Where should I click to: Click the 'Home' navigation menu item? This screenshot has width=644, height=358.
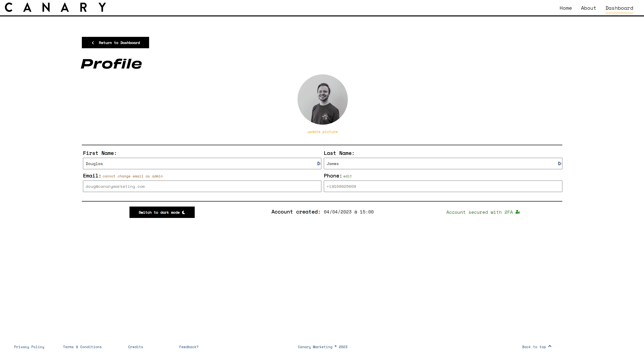coord(566,8)
